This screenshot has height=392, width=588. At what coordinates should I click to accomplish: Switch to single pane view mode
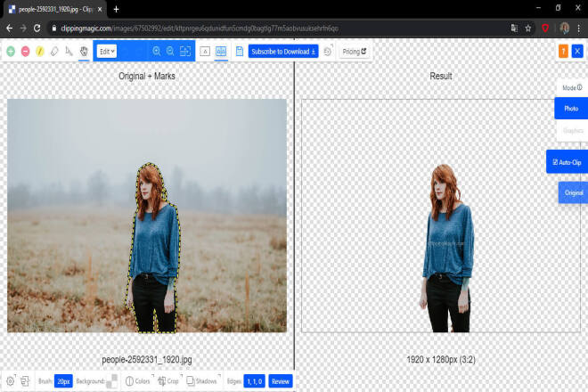click(205, 52)
